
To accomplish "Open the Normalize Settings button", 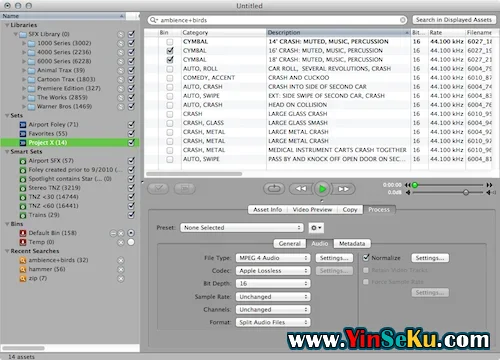I will coord(430,258).
